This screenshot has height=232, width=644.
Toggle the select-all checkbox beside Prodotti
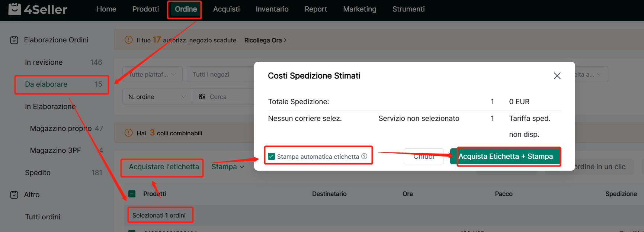tap(132, 194)
